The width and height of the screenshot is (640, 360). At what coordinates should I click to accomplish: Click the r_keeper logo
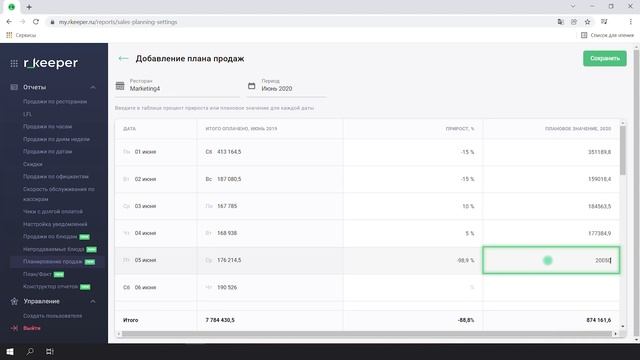50,63
